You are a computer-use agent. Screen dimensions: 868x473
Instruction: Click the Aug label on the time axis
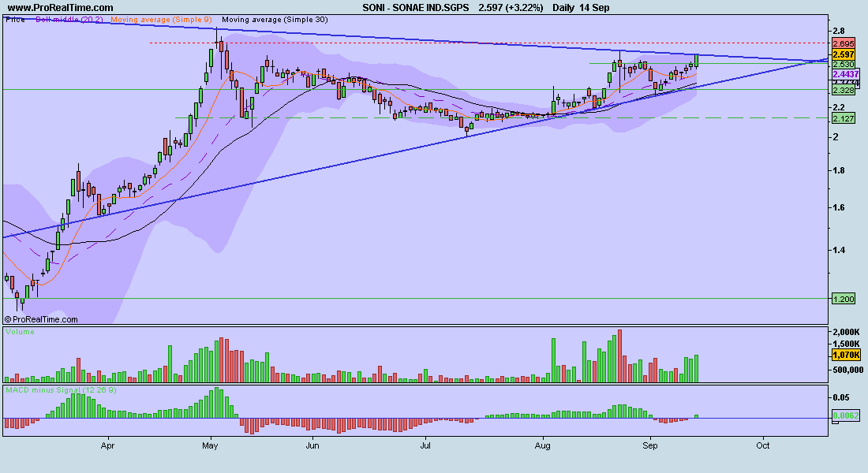click(543, 445)
